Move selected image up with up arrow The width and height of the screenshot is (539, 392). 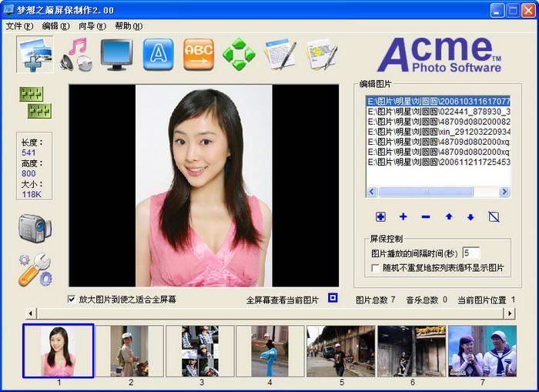(449, 217)
